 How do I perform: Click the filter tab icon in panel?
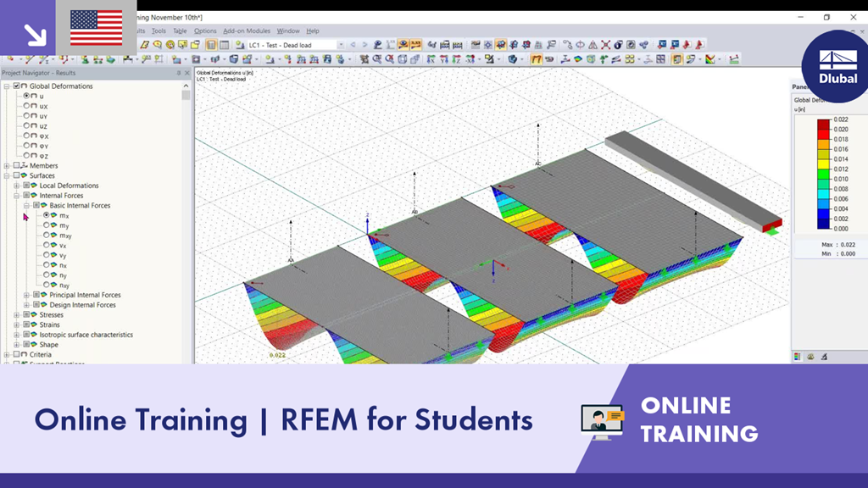click(x=824, y=357)
